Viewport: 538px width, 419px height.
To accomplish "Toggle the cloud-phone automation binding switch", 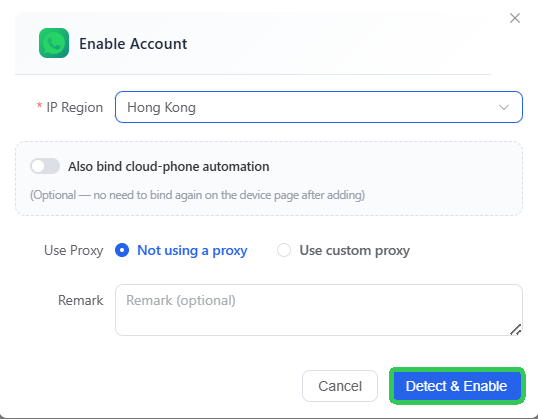I will pos(45,166).
